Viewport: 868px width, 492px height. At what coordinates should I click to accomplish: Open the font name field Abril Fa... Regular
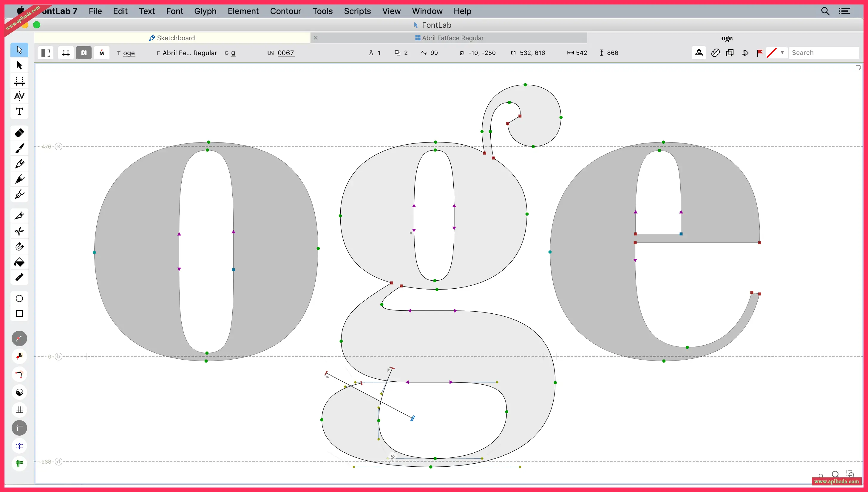point(189,53)
